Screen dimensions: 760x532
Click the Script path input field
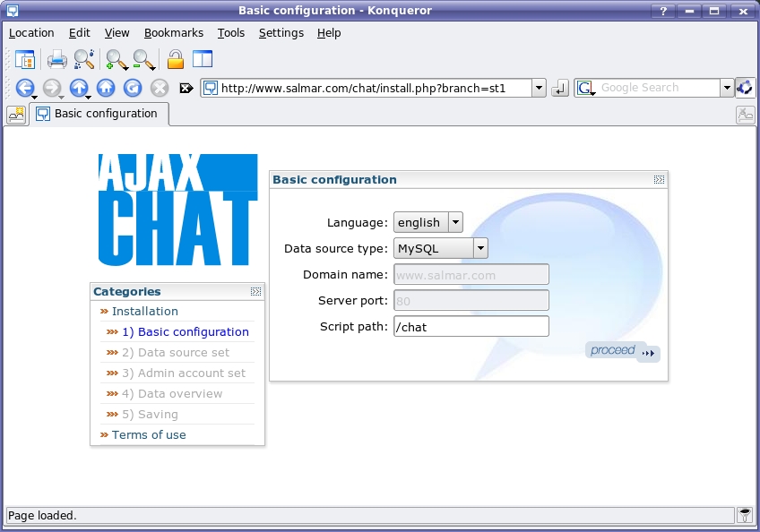471,327
